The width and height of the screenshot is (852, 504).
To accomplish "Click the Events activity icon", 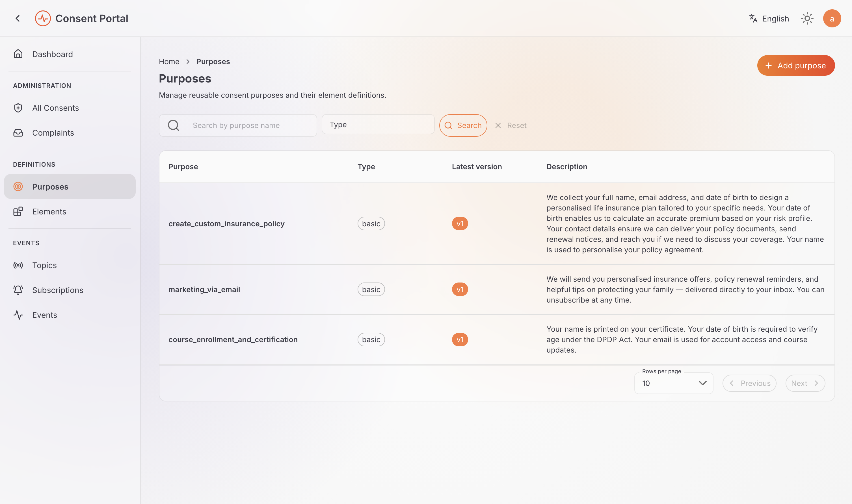I will [18, 315].
